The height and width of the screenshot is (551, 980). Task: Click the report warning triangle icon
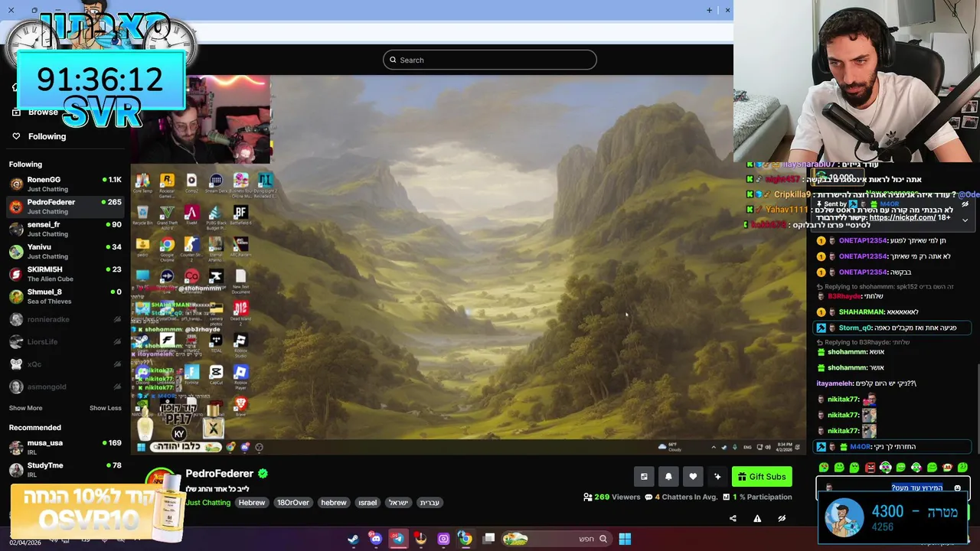click(x=757, y=518)
